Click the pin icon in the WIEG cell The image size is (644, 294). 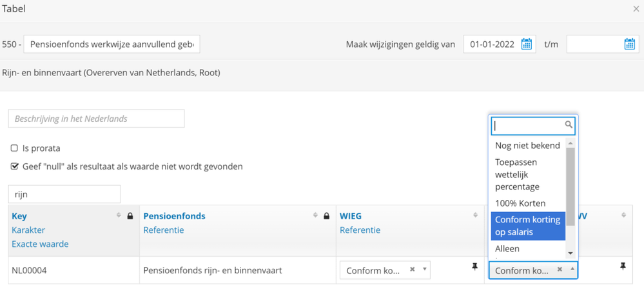click(475, 267)
